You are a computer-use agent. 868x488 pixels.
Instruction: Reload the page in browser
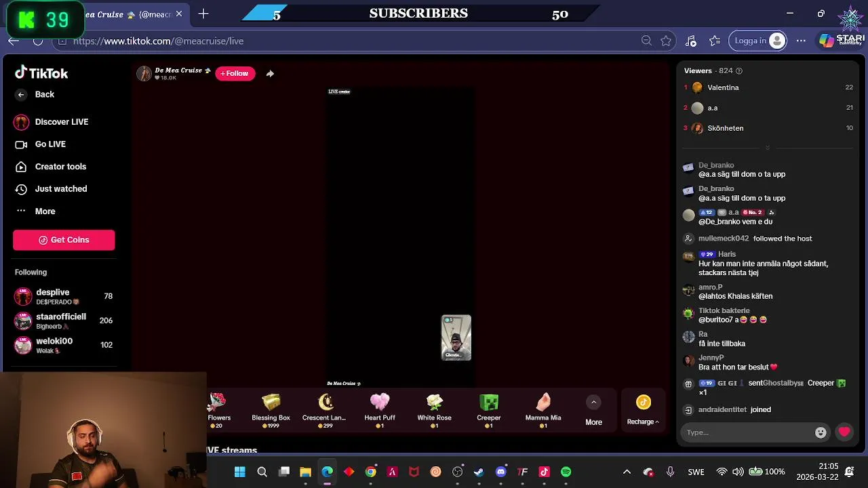tap(38, 41)
